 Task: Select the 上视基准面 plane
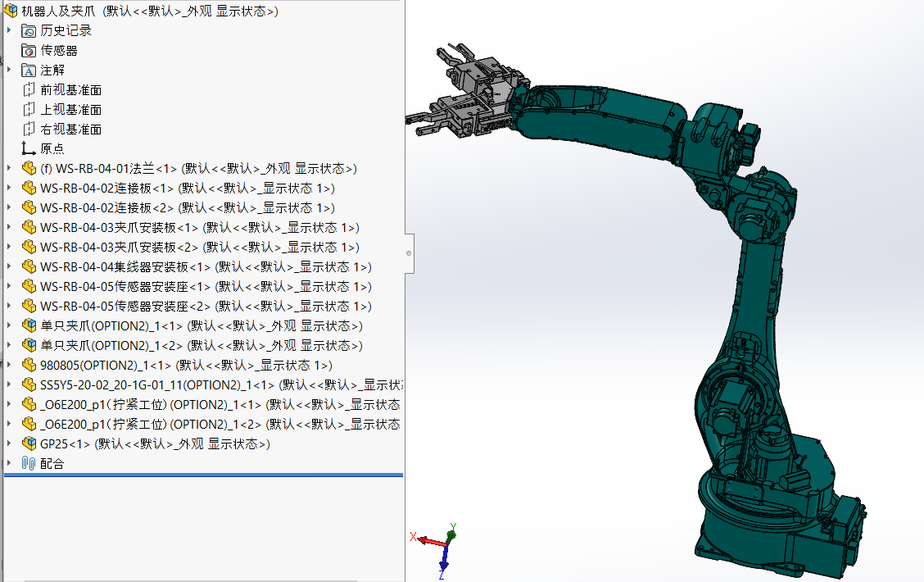(x=70, y=109)
